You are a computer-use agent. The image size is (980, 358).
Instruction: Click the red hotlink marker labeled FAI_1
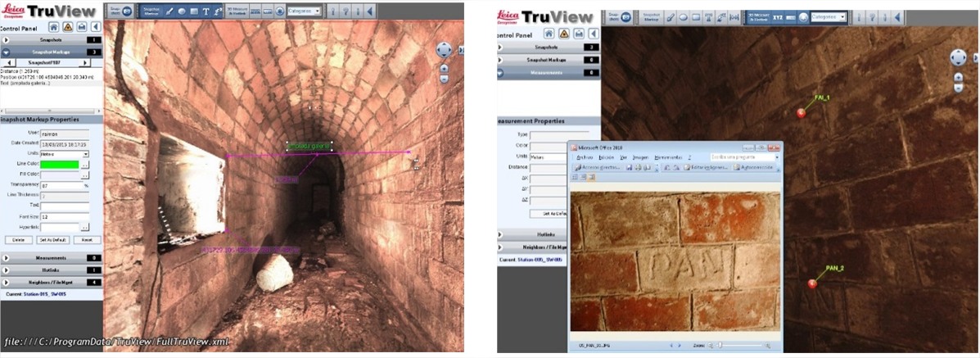click(x=802, y=113)
